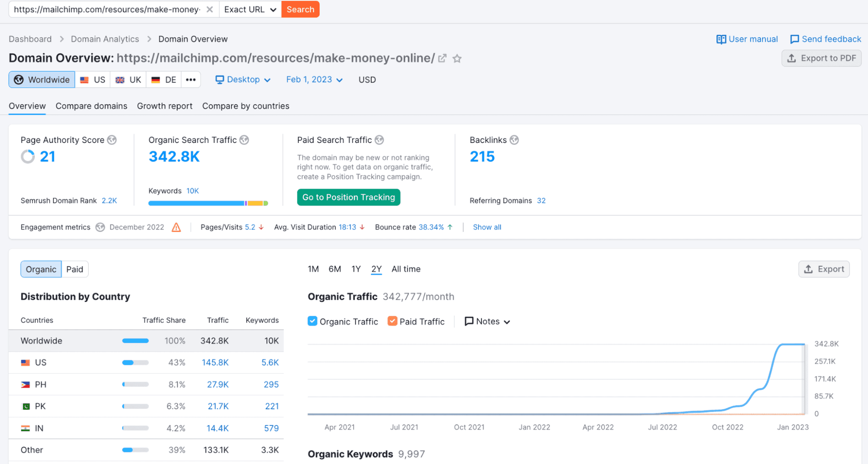The width and height of the screenshot is (868, 464).
Task: Click Go to Position Tracking button
Action: tap(349, 197)
